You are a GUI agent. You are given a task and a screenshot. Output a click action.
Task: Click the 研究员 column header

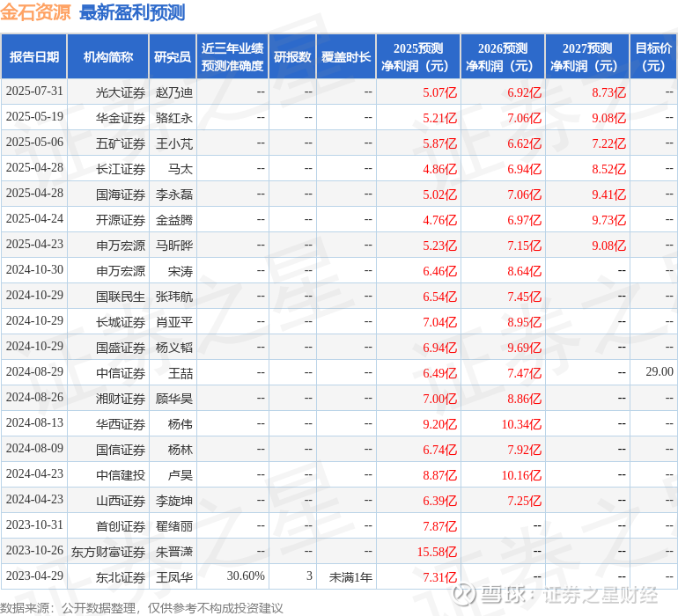click(173, 56)
